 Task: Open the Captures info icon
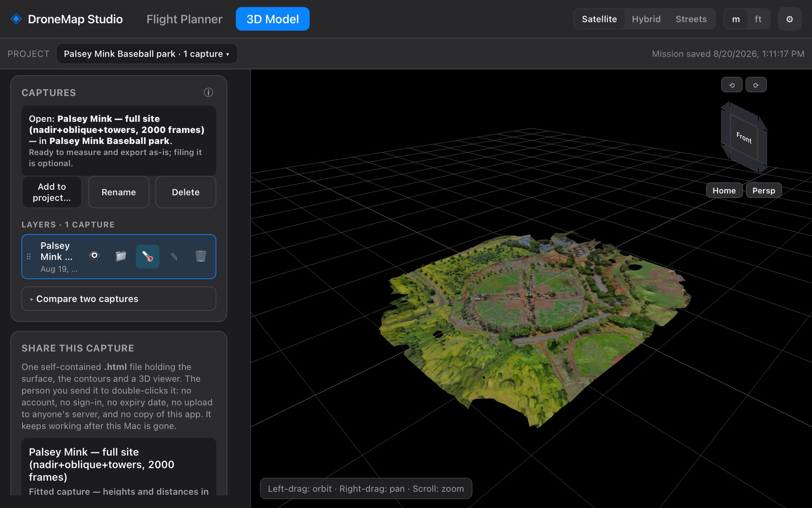[x=209, y=92]
